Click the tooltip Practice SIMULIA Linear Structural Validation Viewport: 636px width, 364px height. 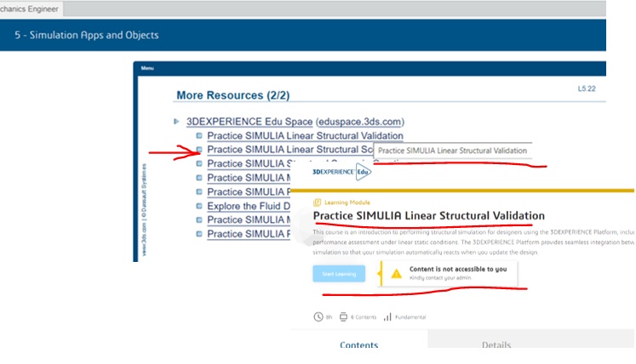pos(452,151)
